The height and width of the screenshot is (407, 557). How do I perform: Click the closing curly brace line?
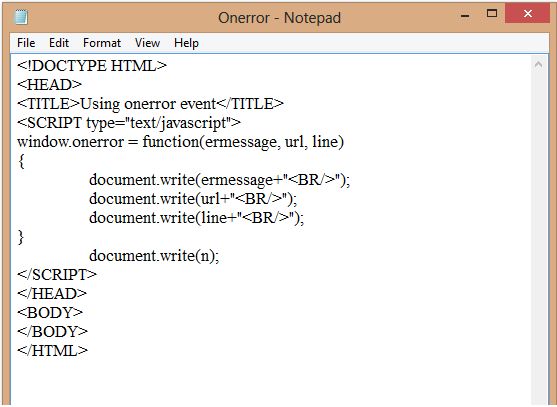pyautogui.click(x=21, y=237)
